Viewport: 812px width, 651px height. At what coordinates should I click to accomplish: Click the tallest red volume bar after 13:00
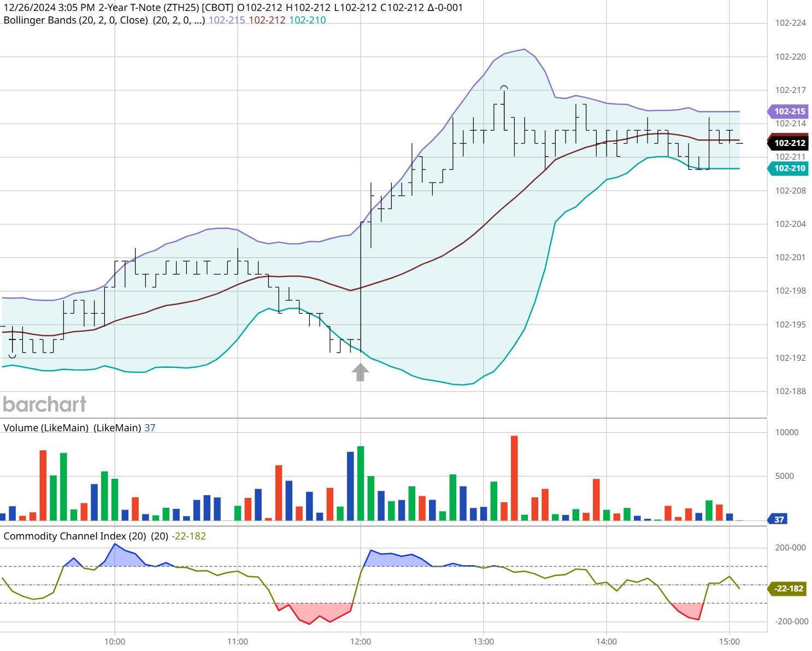point(514,478)
